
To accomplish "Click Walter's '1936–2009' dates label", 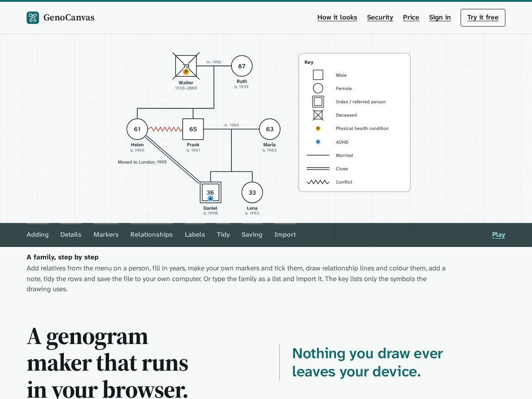I will (186, 88).
